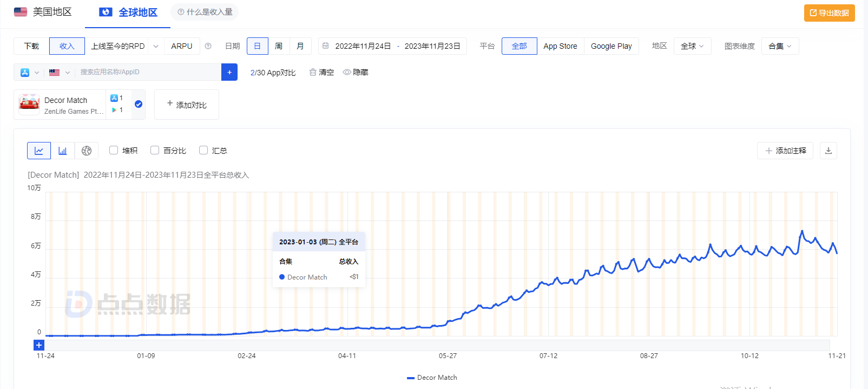868x389 pixels.
Task: Download the chart image
Action: click(828, 151)
